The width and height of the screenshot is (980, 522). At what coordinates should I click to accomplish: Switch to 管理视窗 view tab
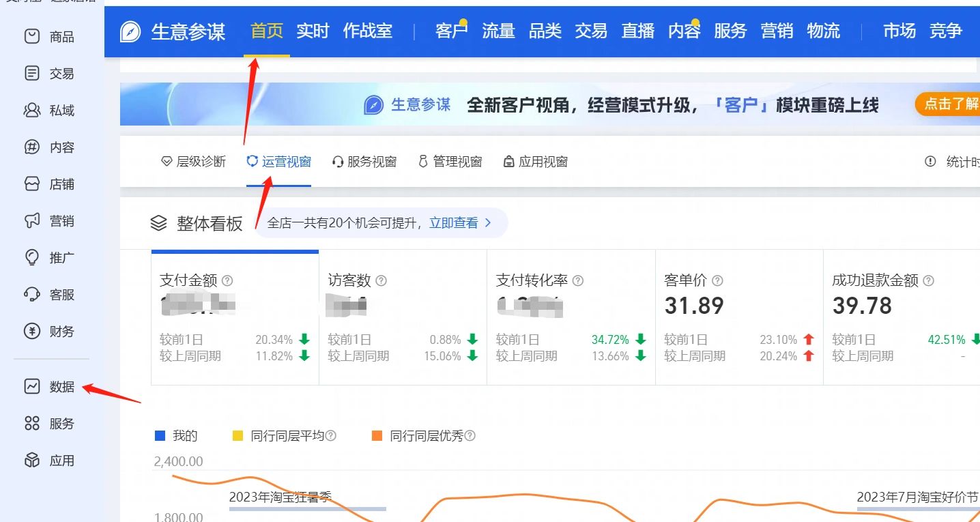coord(450,162)
